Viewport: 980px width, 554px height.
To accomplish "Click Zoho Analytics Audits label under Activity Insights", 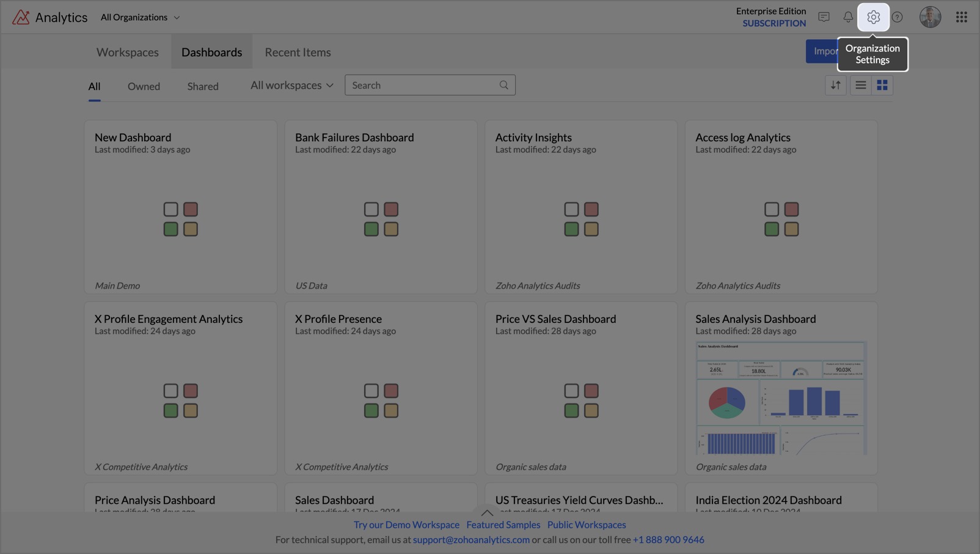I will tap(538, 286).
